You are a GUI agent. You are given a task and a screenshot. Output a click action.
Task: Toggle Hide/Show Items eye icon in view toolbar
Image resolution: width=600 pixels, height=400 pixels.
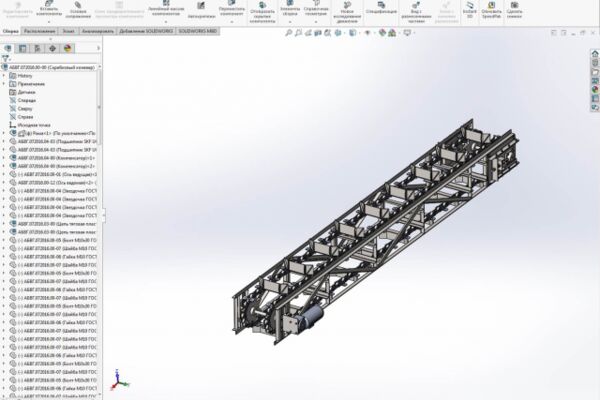(367, 33)
